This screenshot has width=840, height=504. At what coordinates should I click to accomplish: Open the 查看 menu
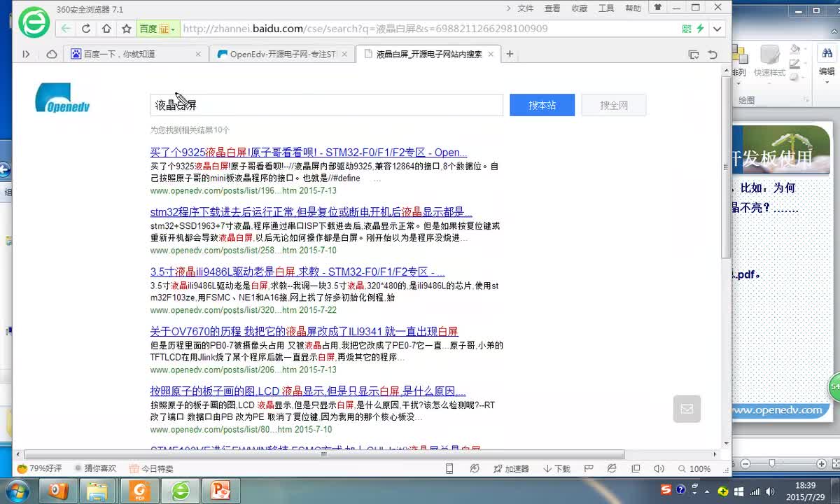click(x=552, y=8)
